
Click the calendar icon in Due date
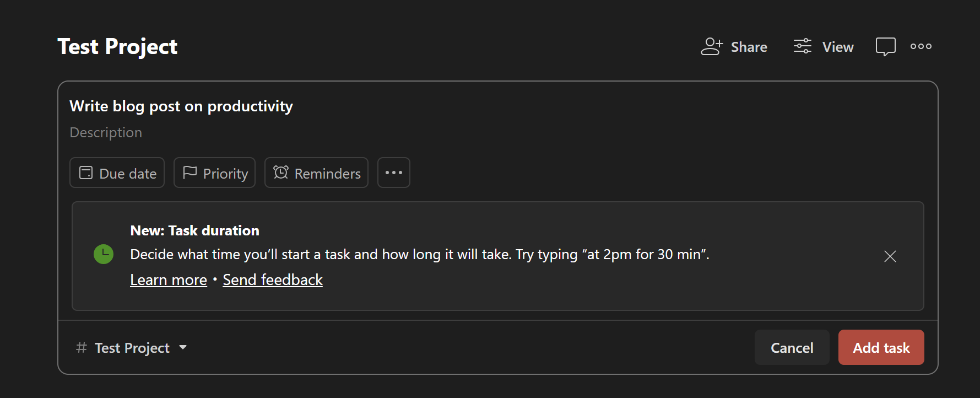click(x=86, y=173)
